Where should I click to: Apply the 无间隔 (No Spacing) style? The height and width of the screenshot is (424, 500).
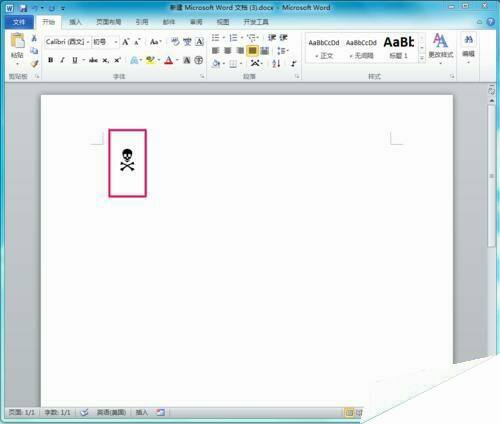[x=361, y=48]
